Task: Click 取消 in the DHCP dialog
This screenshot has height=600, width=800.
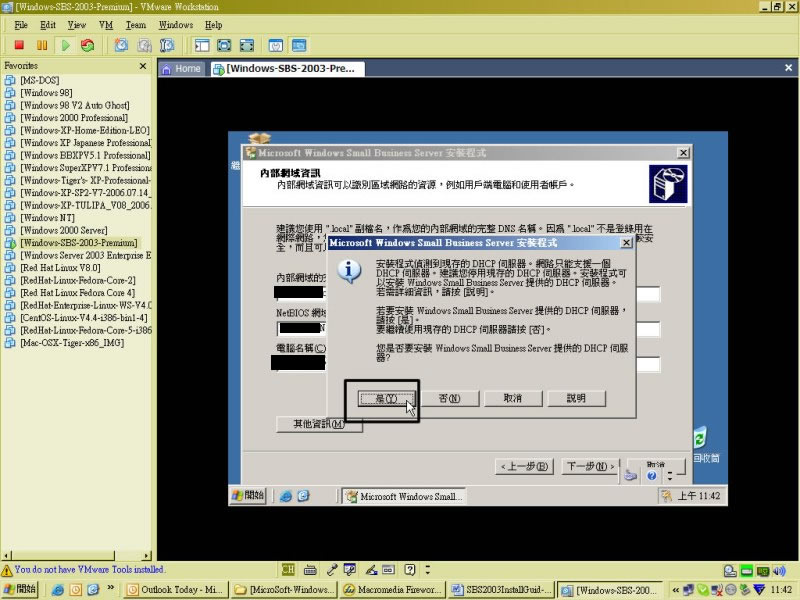Action: [513, 398]
